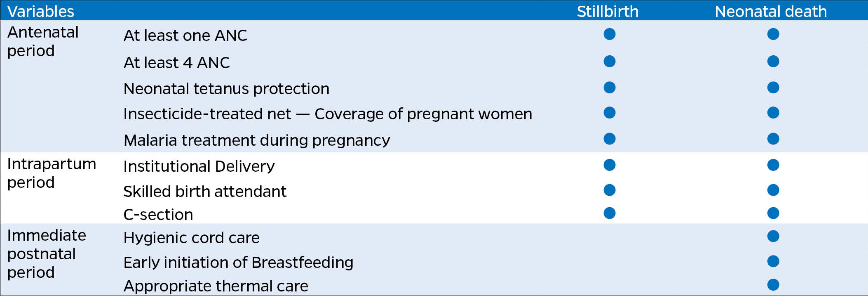The height and width of the screenshot is (296, 868).
Task: Select the Antenatal period category label
Action: [43, 41]
